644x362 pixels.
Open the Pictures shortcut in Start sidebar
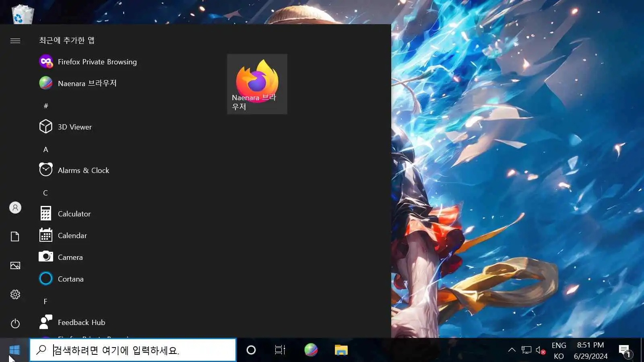click(15, 265)
